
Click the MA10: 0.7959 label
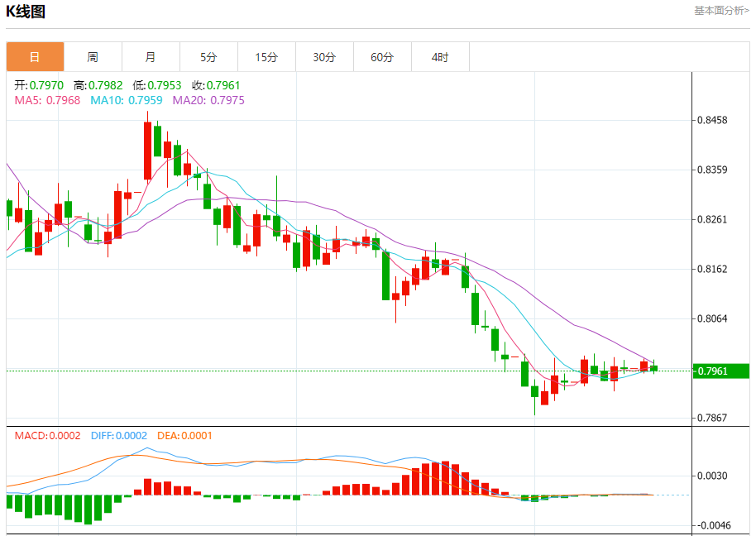pyautogui.click(x=127, y=100)
